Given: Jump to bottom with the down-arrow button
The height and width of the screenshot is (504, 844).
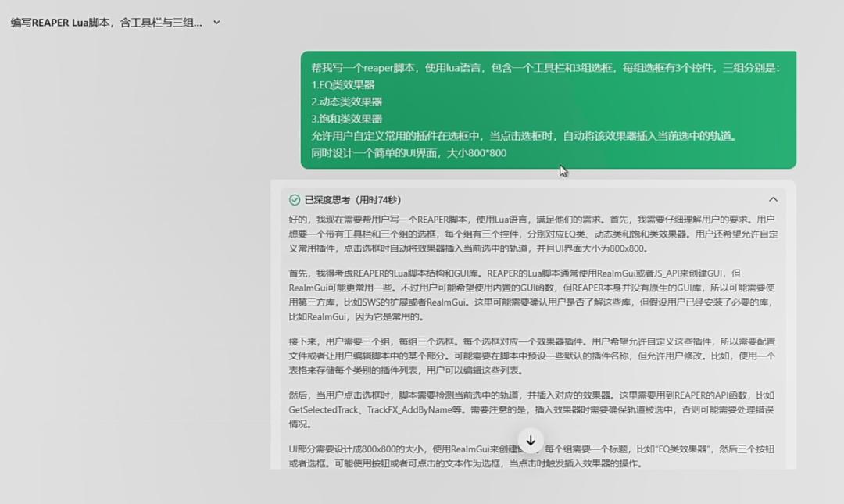Looking at the screenshot, I should click(x=531, y=441).
